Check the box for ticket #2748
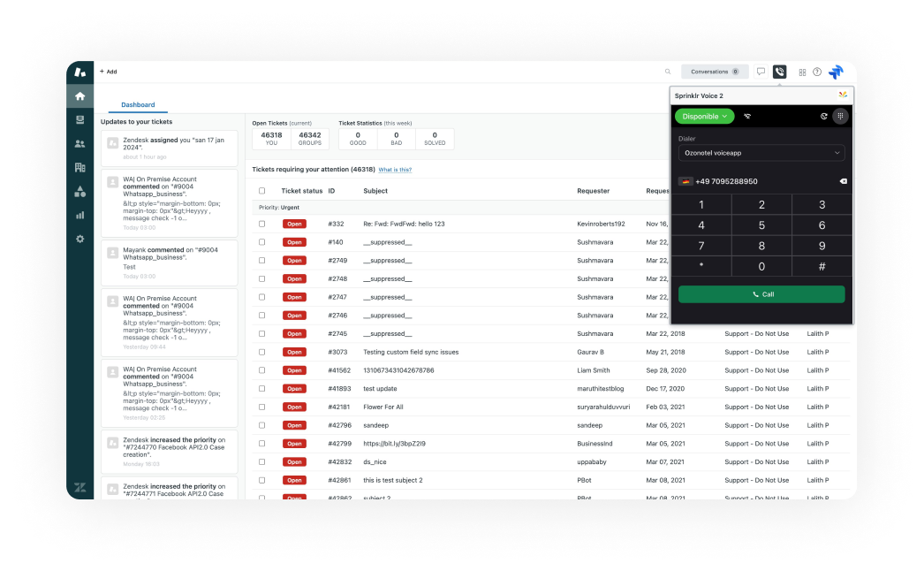Image resolution: width=924 pixels, height=571 pixels. [261, 279]
